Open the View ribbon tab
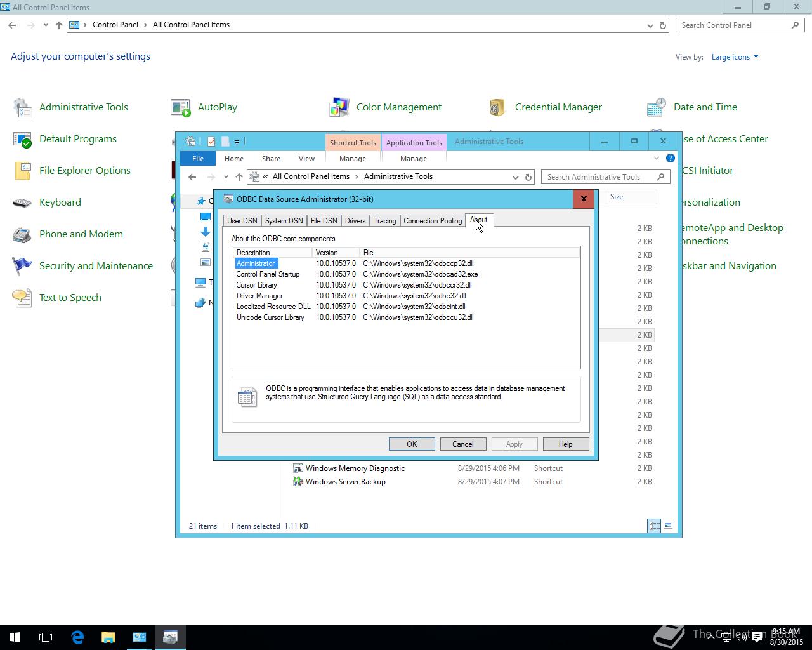The width and height of the screenshot is (812, 650). point(306,159)
